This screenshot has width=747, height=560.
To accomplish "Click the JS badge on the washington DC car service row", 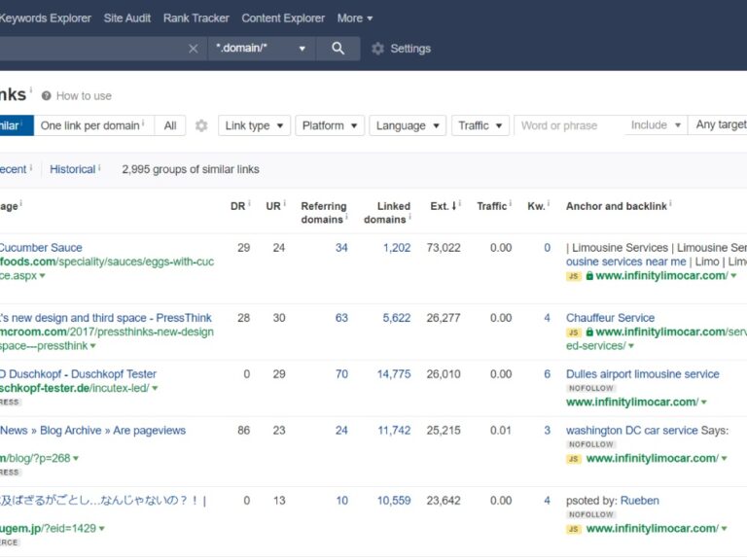I will tap(574, 459).
